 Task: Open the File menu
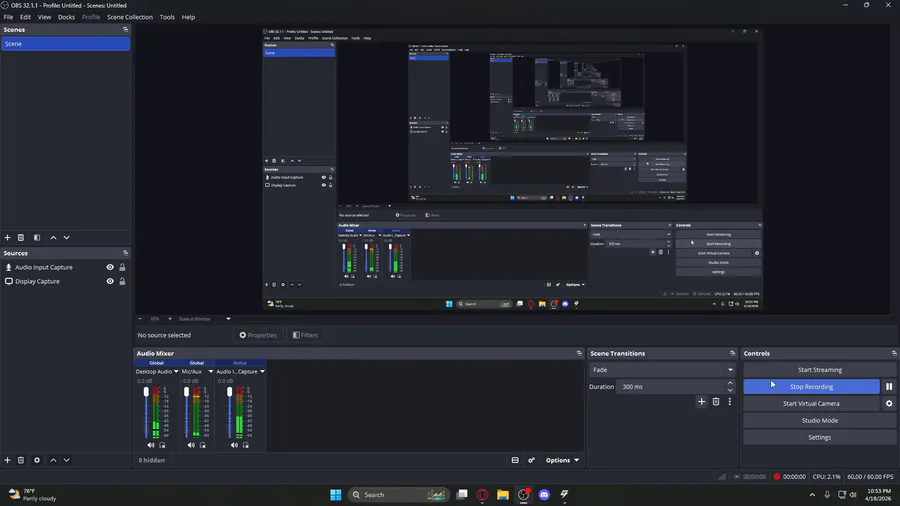point(9,17)
